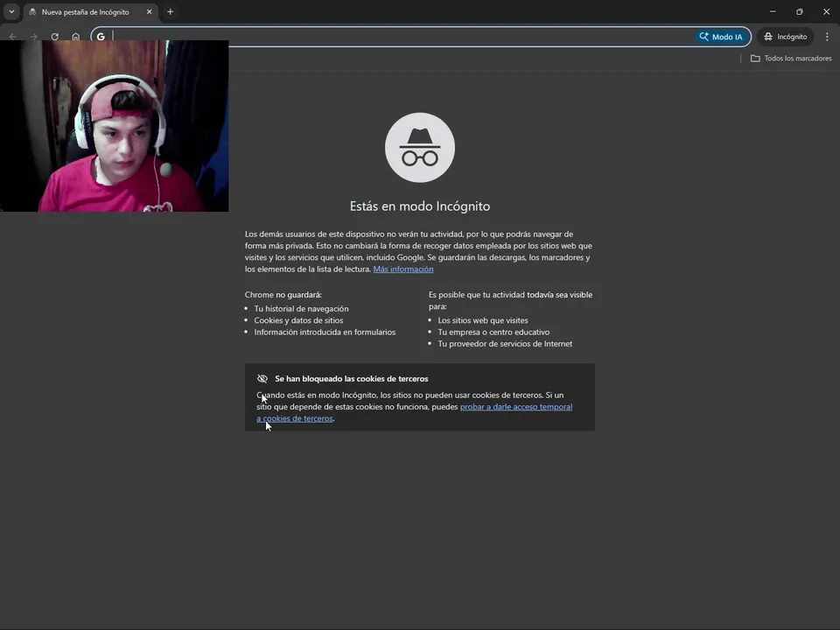Restore down the Chrome window
Viewport: 840px width, 630px height.
tap(799, 11)
